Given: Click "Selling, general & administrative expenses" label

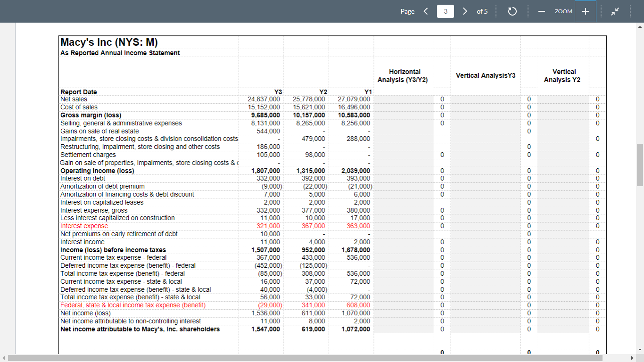Looking at the screenshot, I should pos(121,123).
